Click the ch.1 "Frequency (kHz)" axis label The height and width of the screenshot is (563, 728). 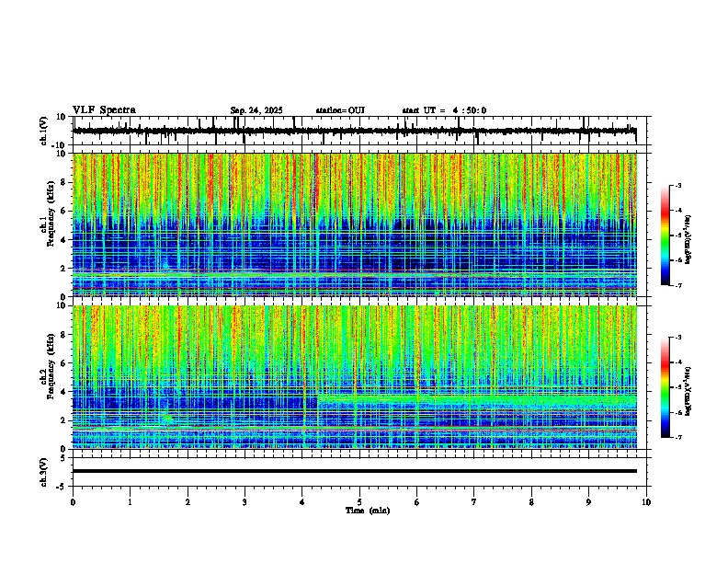coord(51,214)
